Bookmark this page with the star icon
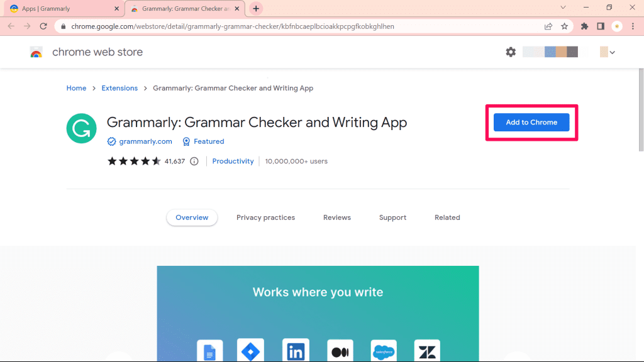The width and height of the screenshot is (644, 362). (x=564, y=26)
